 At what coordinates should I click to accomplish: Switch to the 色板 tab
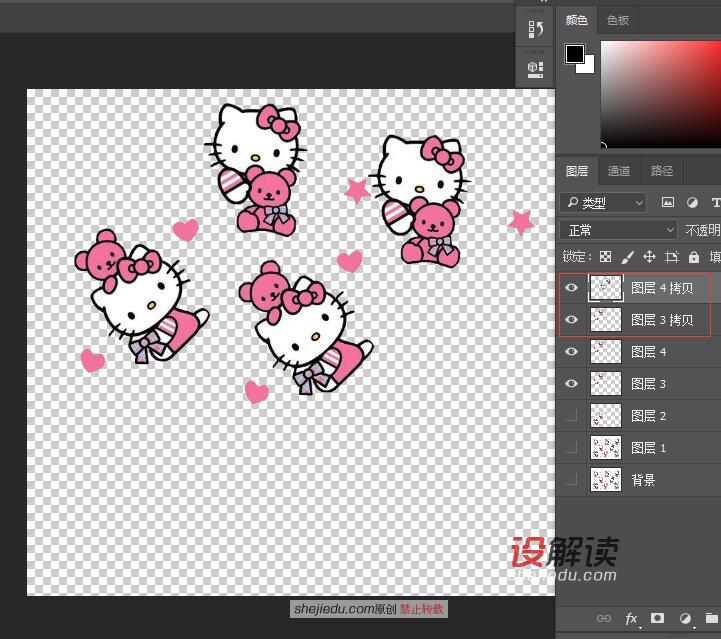tap(618, 20)
